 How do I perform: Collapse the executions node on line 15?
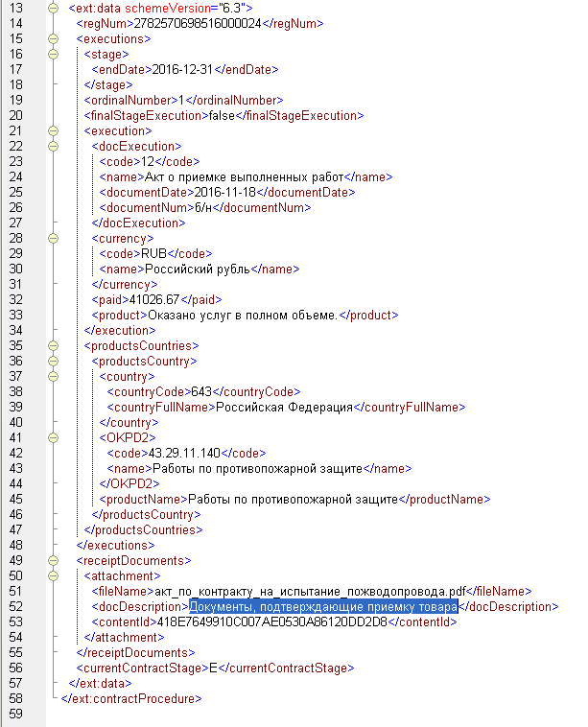pos(54,38)
